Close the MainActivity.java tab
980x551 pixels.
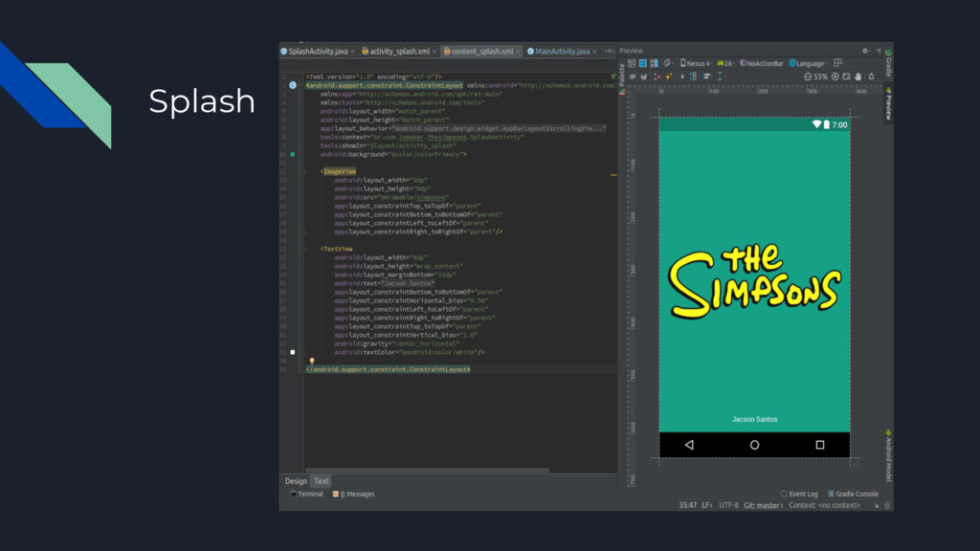pyautogui.click(x=594, y=52)
